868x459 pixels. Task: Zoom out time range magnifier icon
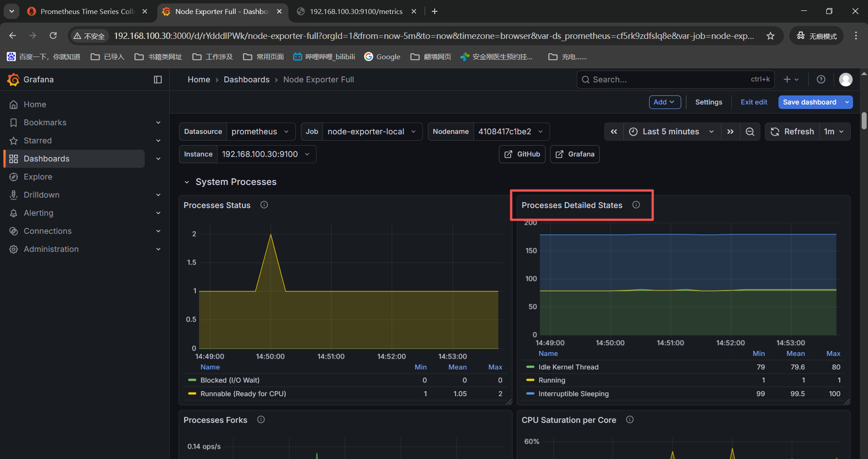pos(750,132)
